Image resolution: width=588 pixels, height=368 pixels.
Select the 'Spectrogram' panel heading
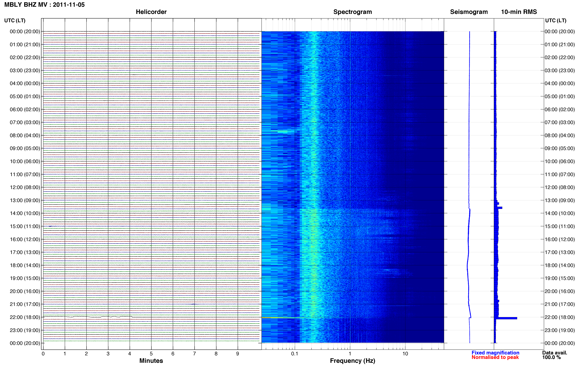pos(352,12)
